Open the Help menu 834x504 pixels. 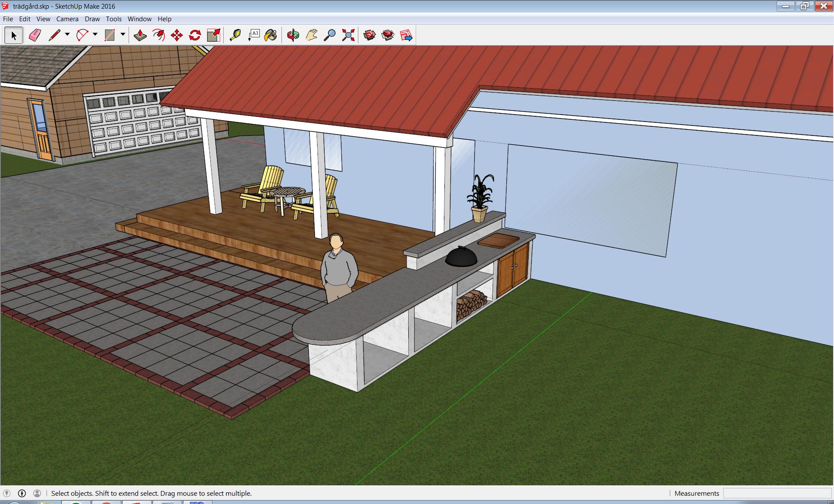(x=165, y=19)
